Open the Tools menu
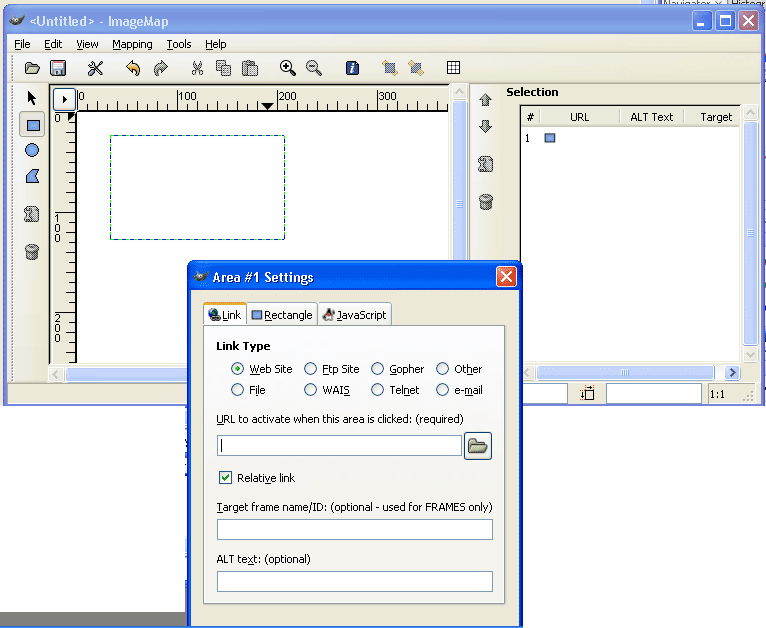The height and width of the screenshot is (628, 766). pyautogui.click(x=179, y=44)
